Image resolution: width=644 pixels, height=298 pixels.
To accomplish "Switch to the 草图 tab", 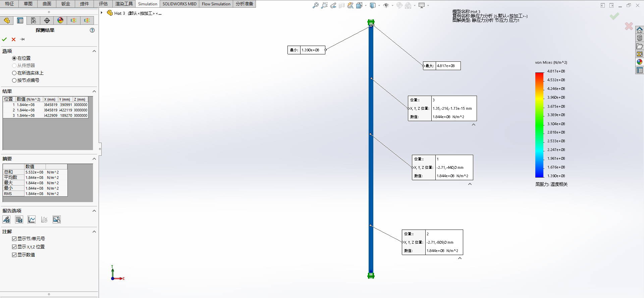I will tap(28, 4).
